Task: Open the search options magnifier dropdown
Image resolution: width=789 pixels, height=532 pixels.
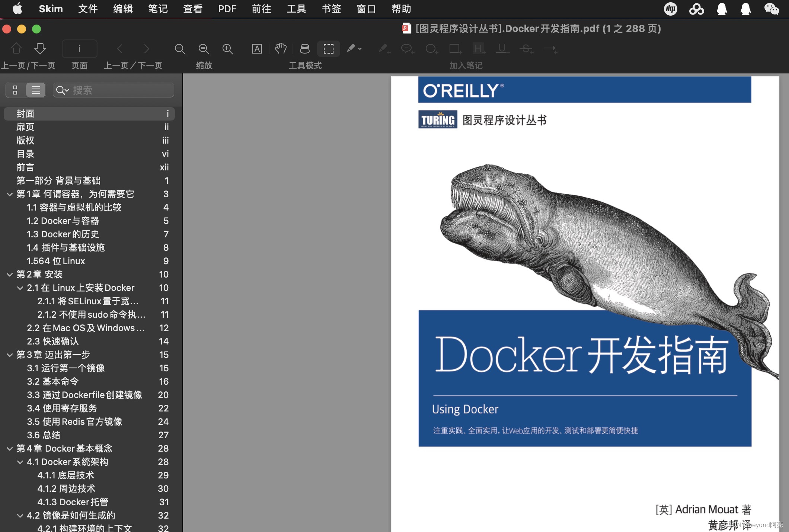Action: tap(63, 90)
